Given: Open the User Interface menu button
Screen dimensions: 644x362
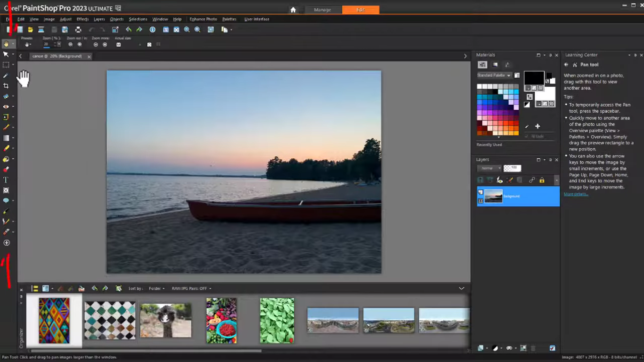Looking at the screenshot, I should click(x=257, y=19).
